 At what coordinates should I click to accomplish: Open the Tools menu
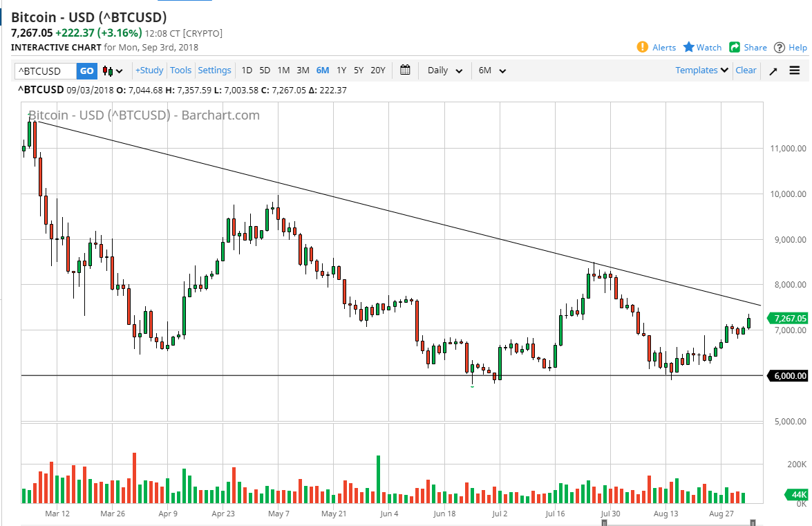point(180,70)
